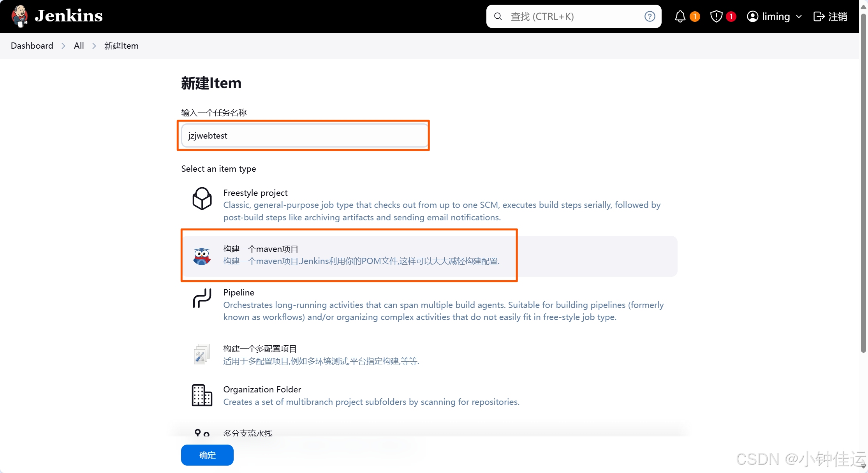The width and height of the screenshot is (868, 473).
Task: Confirm with the 确定 button
Action: click(x=207, y=455)
